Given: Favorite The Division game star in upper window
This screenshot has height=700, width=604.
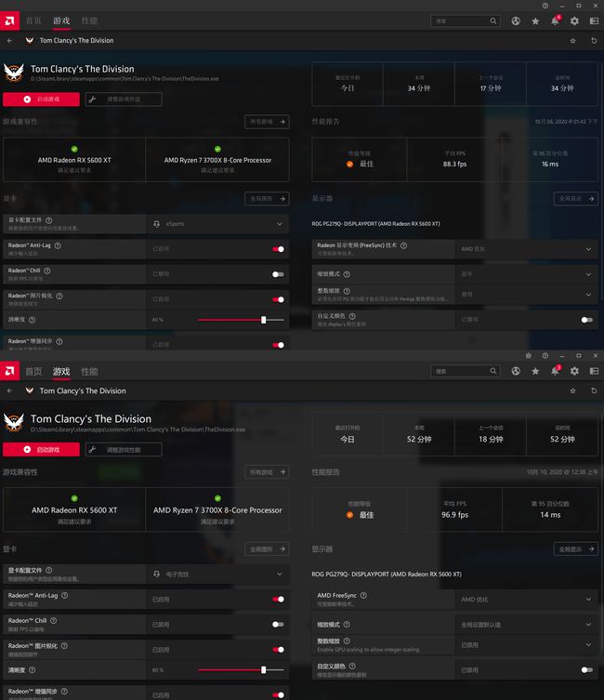Looking at the screenshot, I should tap(572, 41).
